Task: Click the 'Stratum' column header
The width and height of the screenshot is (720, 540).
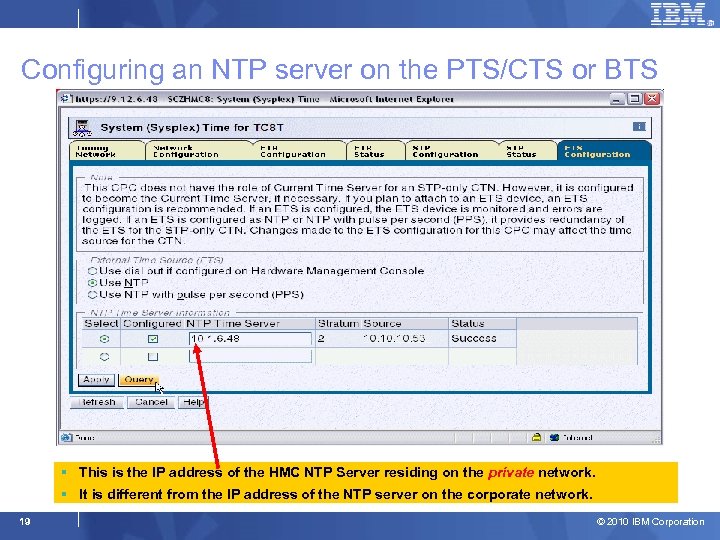Action: [339, 324]
